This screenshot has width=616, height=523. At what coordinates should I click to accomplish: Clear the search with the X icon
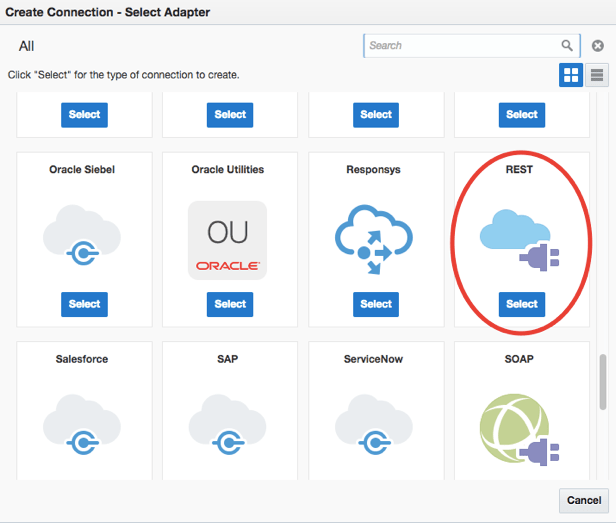pos(597,46)
